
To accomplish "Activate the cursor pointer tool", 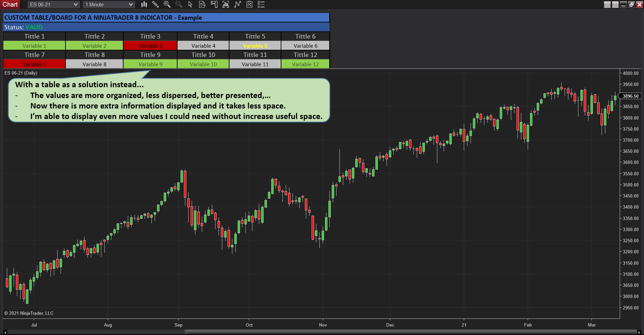I will [191, 4].
